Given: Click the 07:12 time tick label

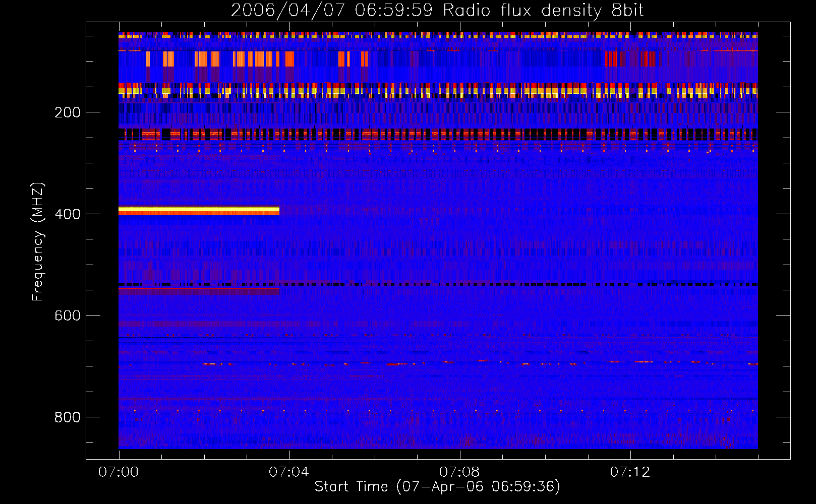Looking at the screenshot, I should [630, 472].
